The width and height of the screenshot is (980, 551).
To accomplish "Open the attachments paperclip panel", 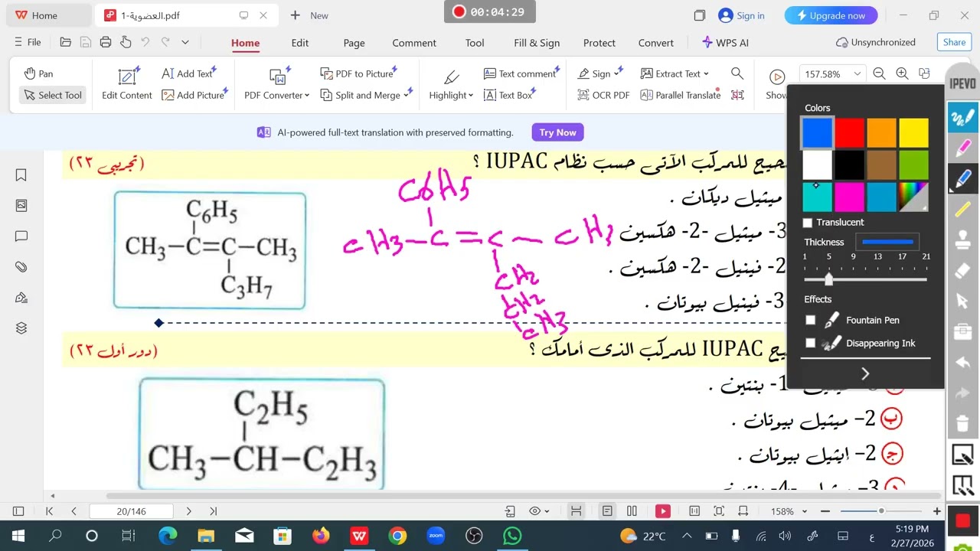I will (21, 267).
